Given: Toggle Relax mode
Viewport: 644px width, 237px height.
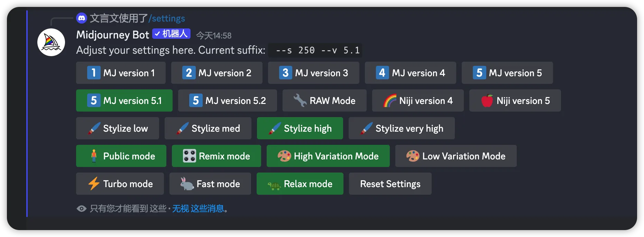Looking at the screenshot, I should click(x=300, y=184).
